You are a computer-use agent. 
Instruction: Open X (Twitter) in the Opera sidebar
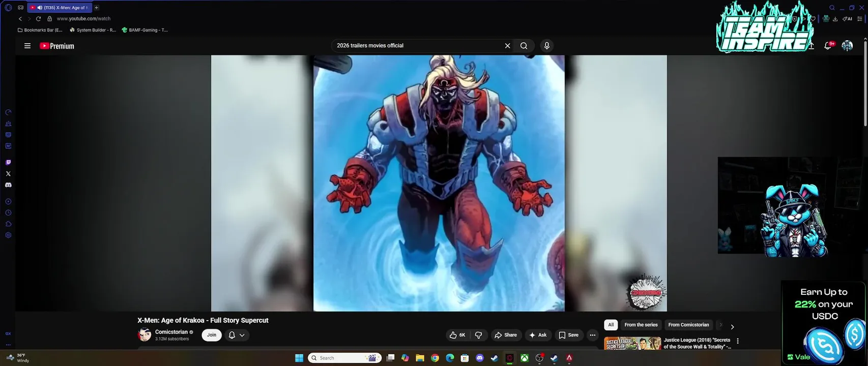[x=8, y=174]
